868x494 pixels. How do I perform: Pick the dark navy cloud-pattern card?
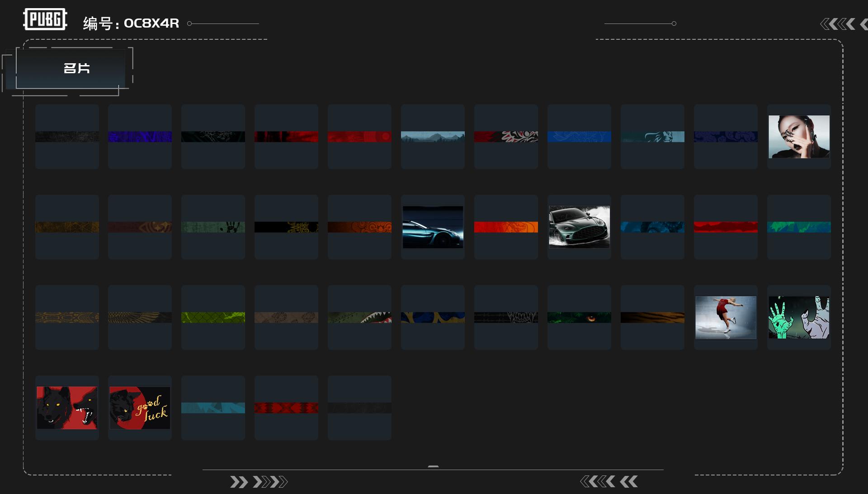[726, 136]
